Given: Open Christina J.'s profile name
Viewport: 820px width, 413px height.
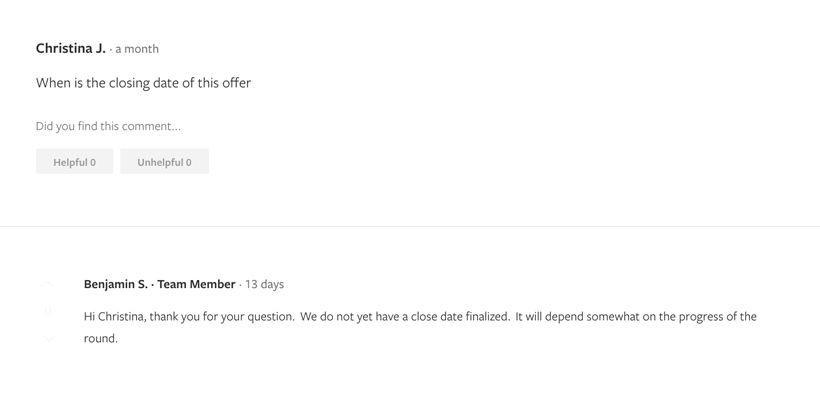Looking at the screenshot, I should tap(70, 48).
